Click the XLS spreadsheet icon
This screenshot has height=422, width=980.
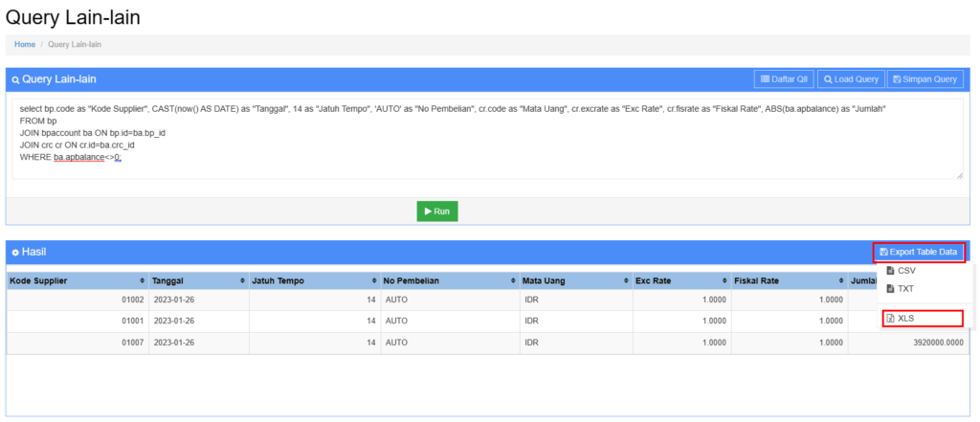click(891, 319)
